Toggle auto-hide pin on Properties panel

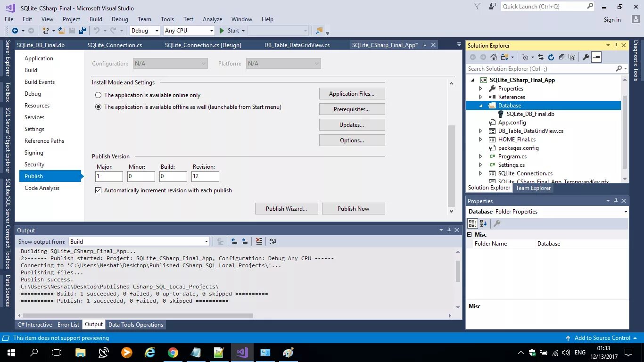tap(616, 201)
